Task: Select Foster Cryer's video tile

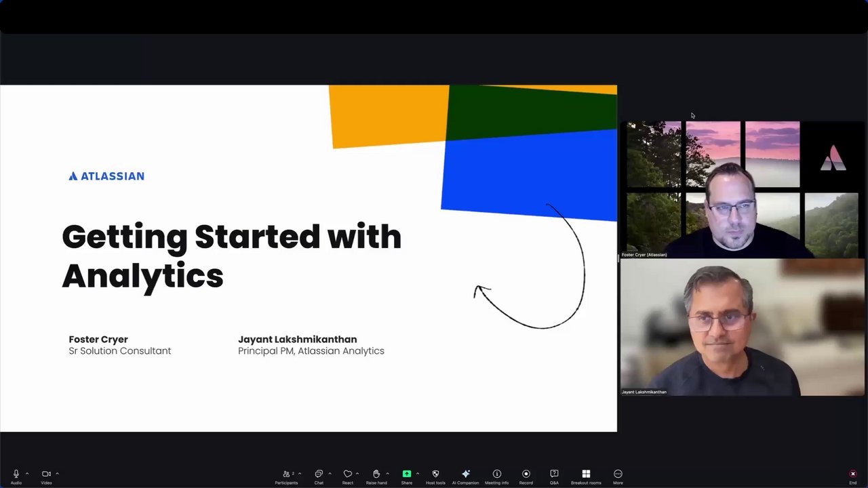Action: click(743, 190)
